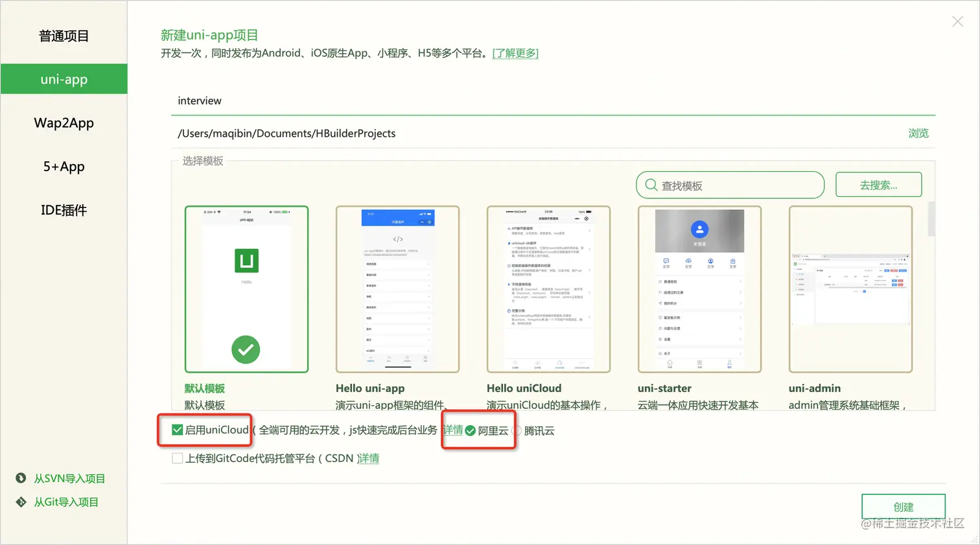
Task: Open GitCode 详情 link
Action: pos(369,458)
